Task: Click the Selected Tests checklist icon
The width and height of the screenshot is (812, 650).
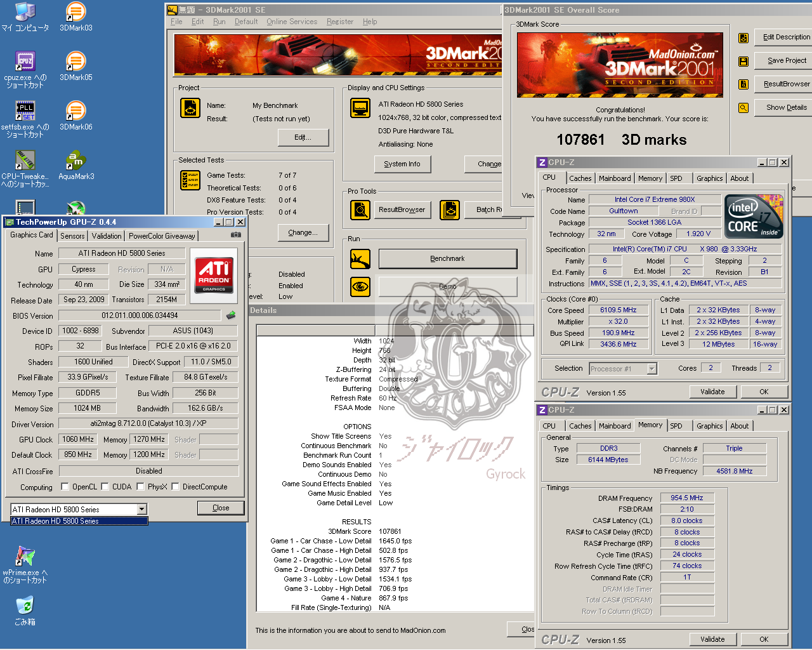Action: click(x=190, y=180)
